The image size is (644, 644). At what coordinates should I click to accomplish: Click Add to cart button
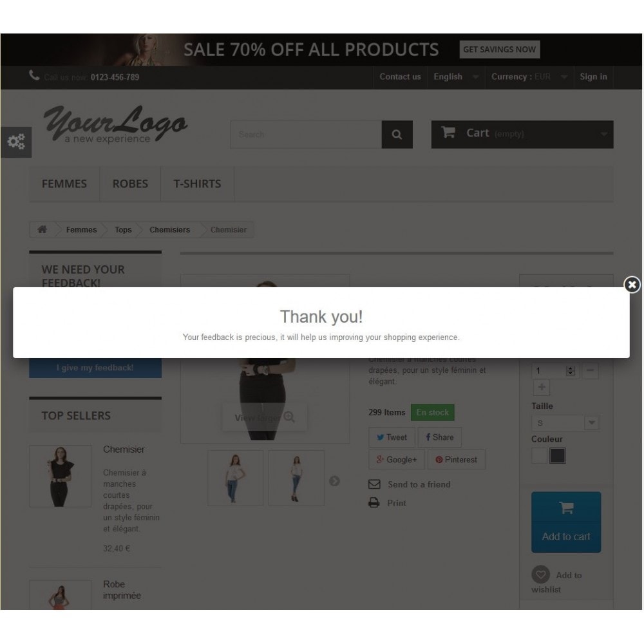click(566, 522)
